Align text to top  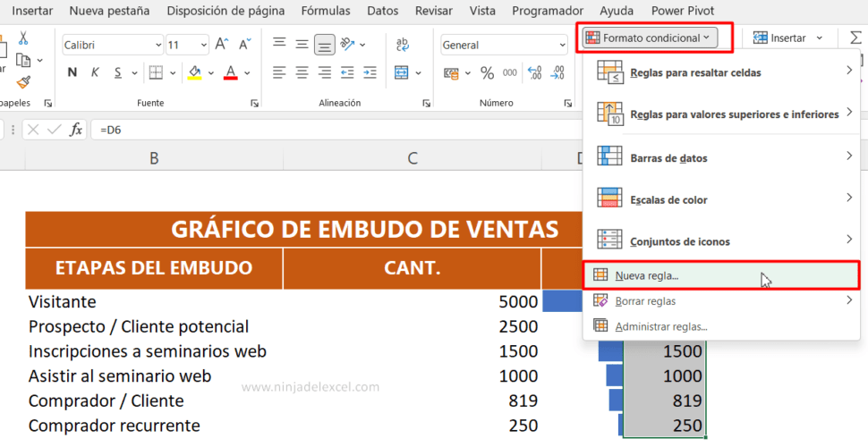pyautogui.click(x=279, y=43)
